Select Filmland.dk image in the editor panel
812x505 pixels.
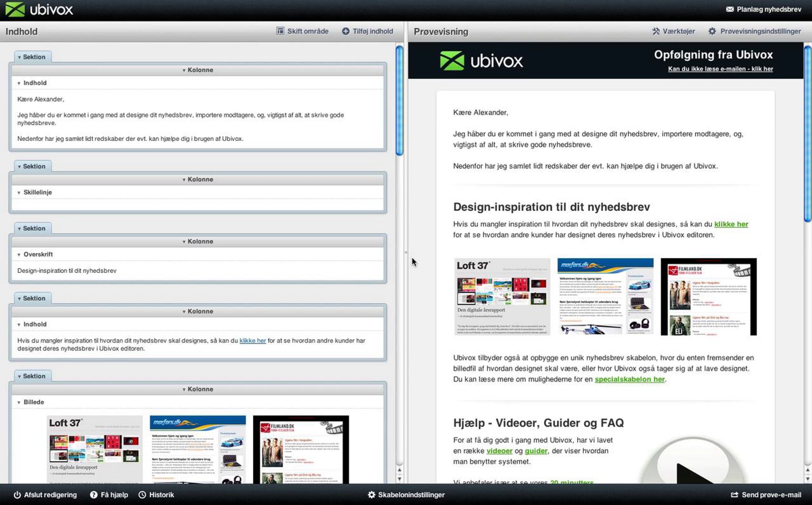pyautogui.click(x=301, y=449)
